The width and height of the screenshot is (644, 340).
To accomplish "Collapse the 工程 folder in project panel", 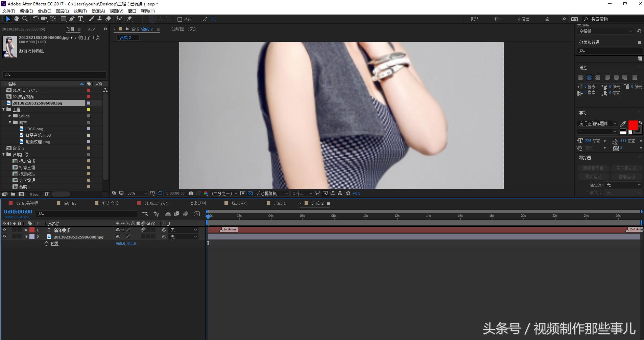I will coord(4,110).
